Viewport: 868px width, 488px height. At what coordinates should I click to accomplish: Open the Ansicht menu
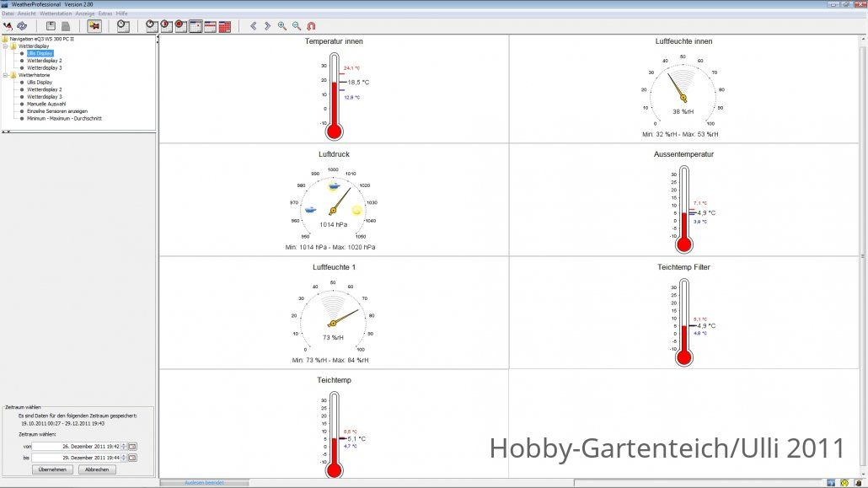click(x=27, y=13)
